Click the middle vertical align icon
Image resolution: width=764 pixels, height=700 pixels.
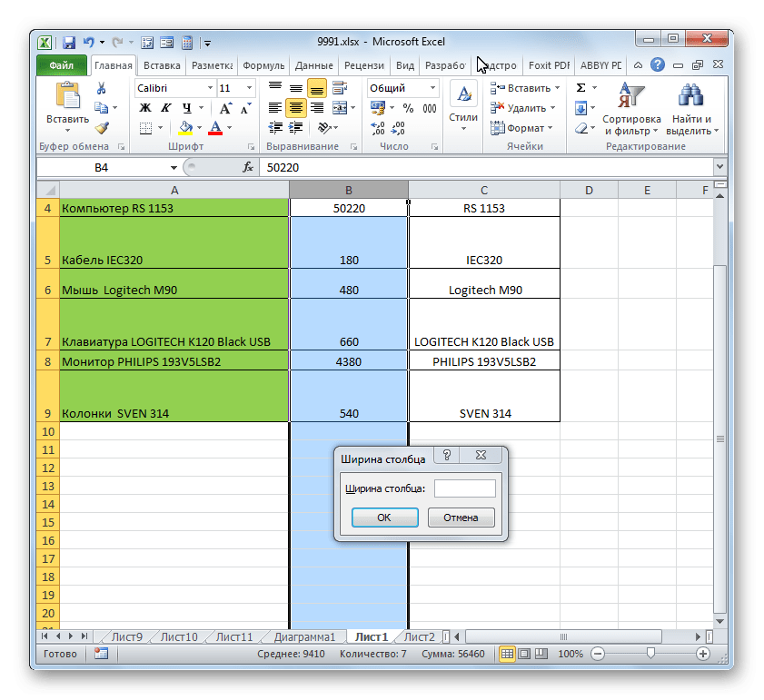pos(296,88)
